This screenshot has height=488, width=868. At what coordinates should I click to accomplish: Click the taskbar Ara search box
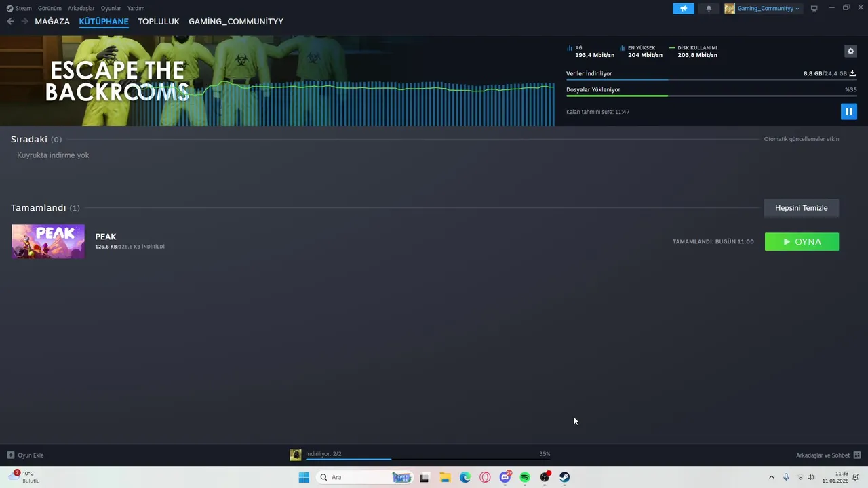[365, 477]
